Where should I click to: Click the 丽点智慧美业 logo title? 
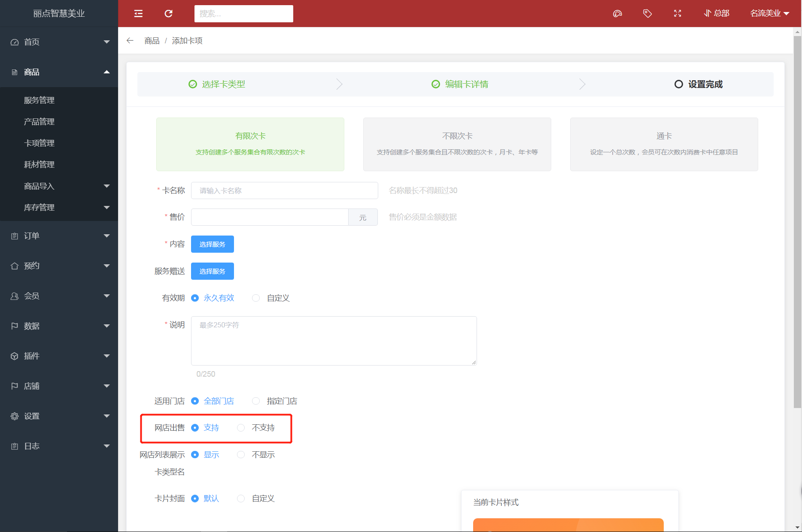pos(59,14)
